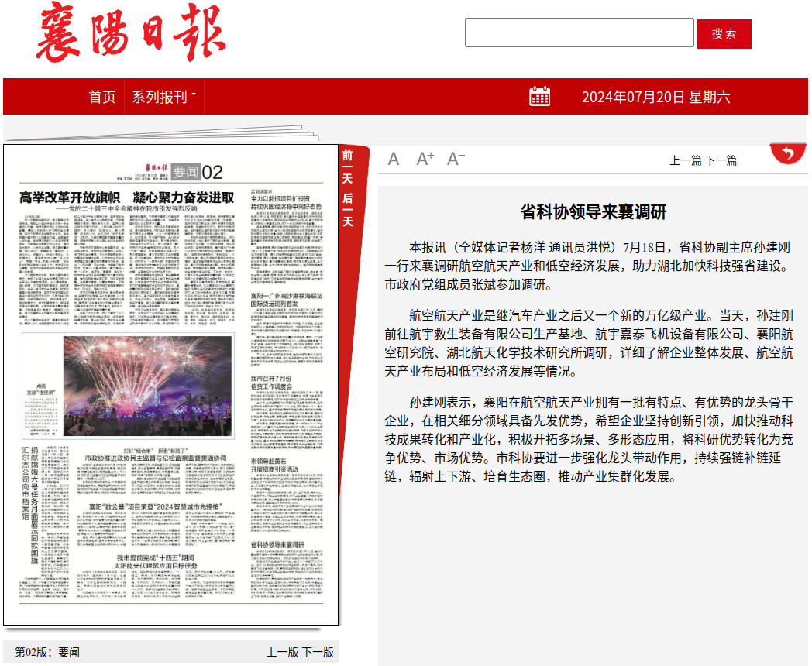Viewport: 812px width, 666px height.
Task: Click the fireworks photo on the newspaper page
Action: click(149, 385)
